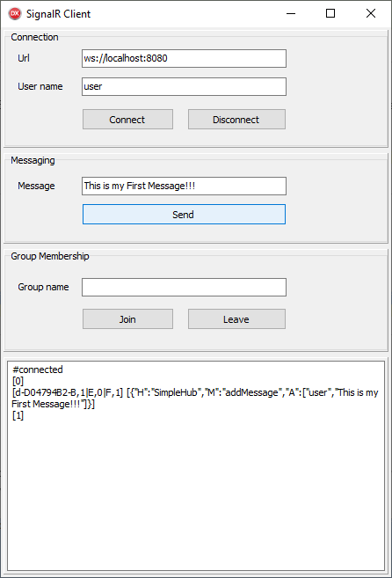
Task: Click the addMessage JSON line in the log output
Action: click(195, 399)
